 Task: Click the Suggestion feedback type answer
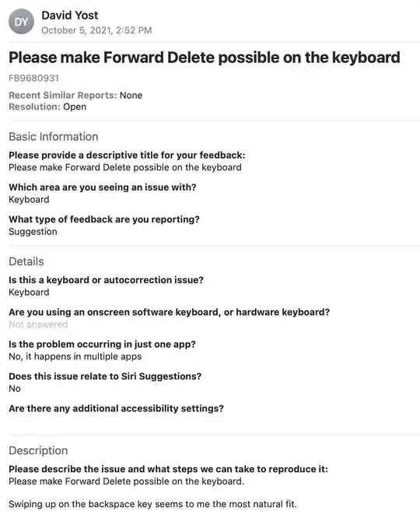click(33, 232)
